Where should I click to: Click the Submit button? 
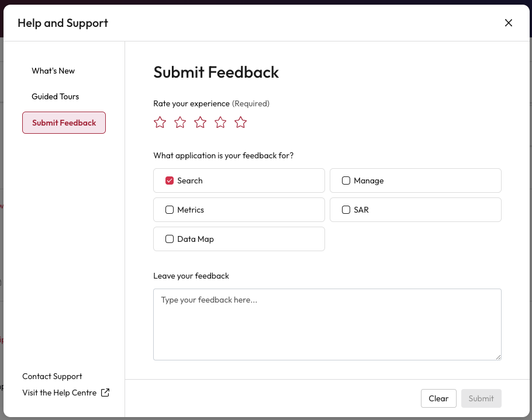pos(481,398)
